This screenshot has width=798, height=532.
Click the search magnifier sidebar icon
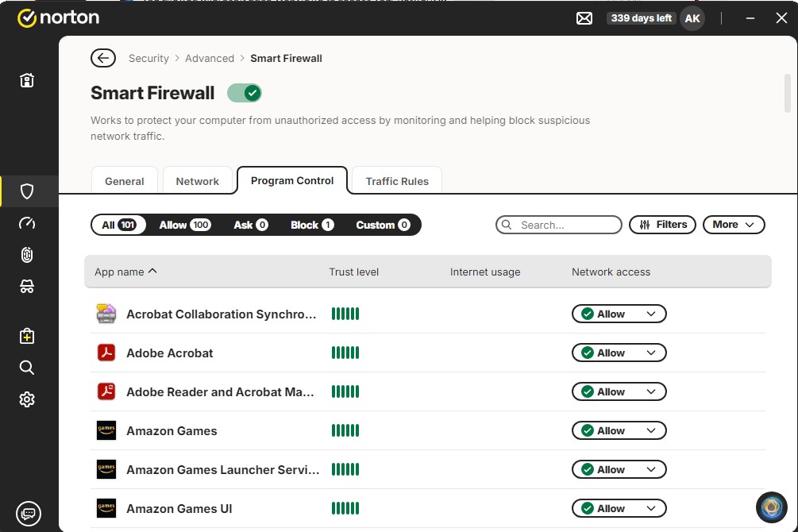27,368
